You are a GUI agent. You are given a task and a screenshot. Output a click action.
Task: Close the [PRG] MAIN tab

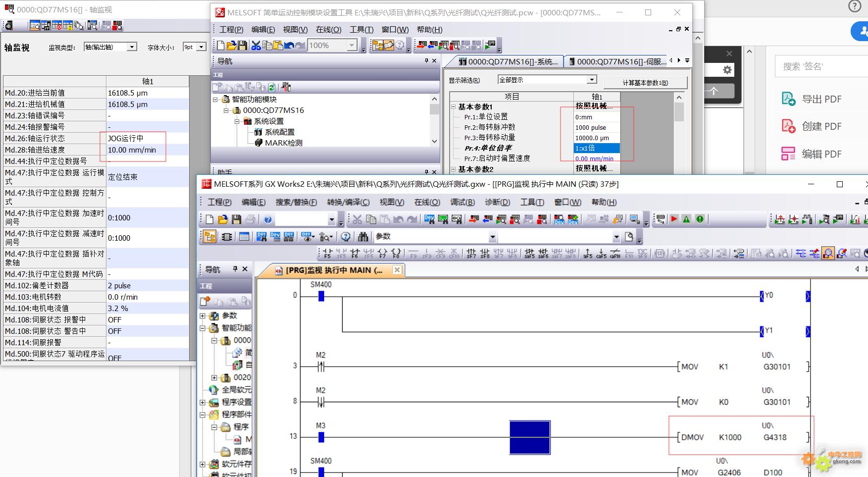tap(397, 270)
